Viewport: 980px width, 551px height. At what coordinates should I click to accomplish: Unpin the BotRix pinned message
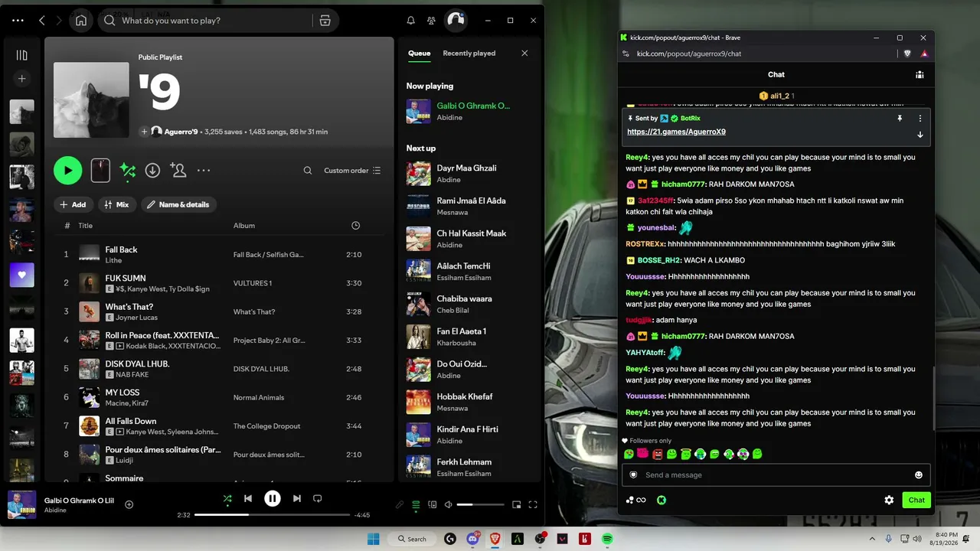(x=900, y=119)
